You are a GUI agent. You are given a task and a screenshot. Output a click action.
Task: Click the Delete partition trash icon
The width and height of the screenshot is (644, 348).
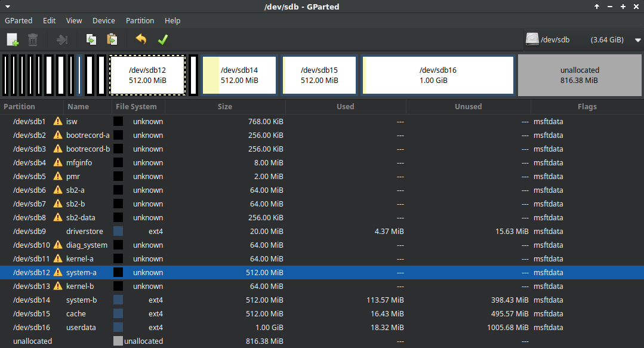click(x=33, y=39)
